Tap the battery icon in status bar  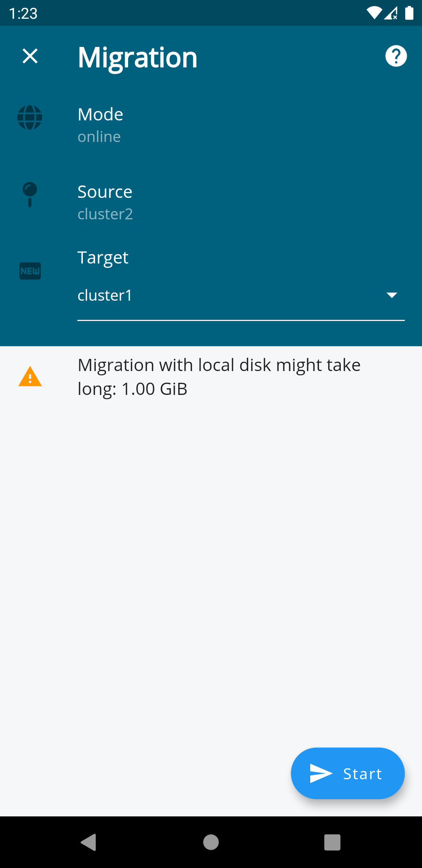coord(409,13)
